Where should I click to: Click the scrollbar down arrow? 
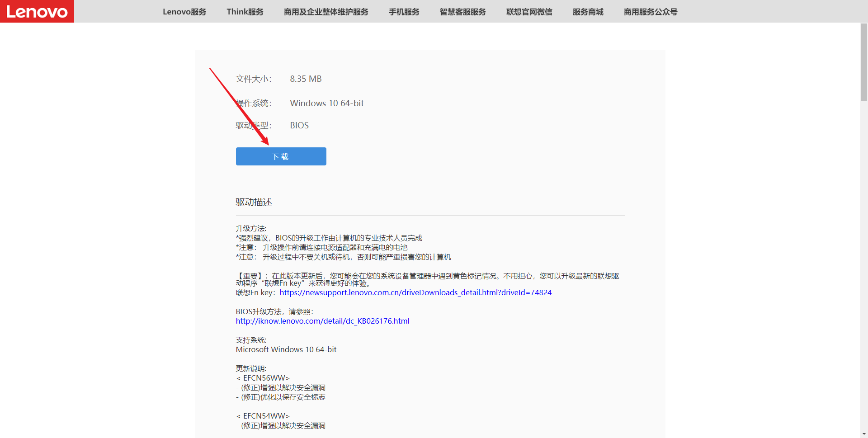(864, 434)
